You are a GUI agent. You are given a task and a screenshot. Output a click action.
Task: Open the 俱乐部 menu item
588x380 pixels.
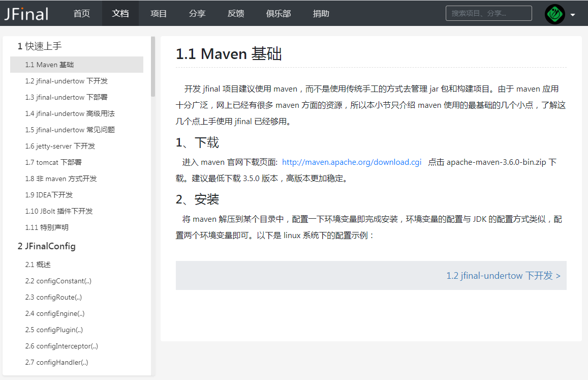pyautogui.click(x=278, y=14)
